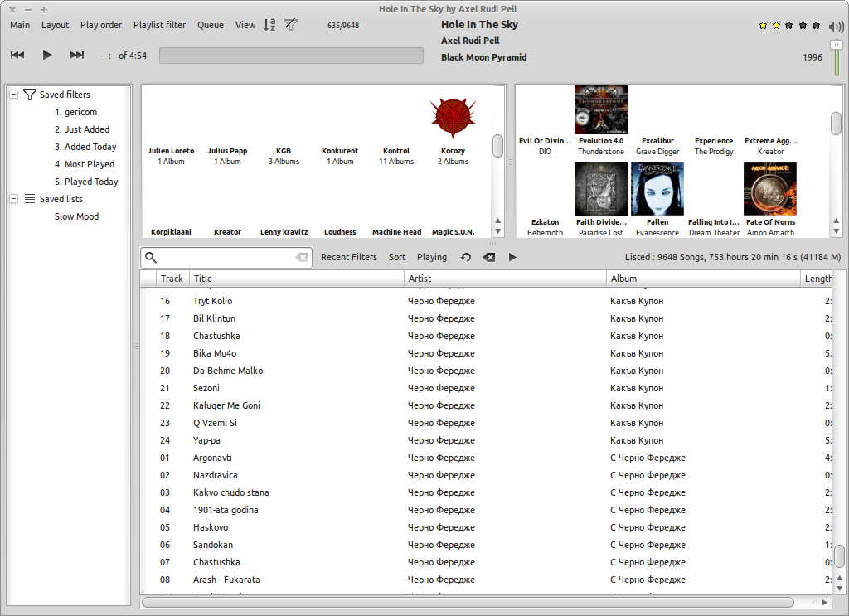Click the sort order icon in the top bar
This screenshot has width=849, height=616.
pos(269,25)
